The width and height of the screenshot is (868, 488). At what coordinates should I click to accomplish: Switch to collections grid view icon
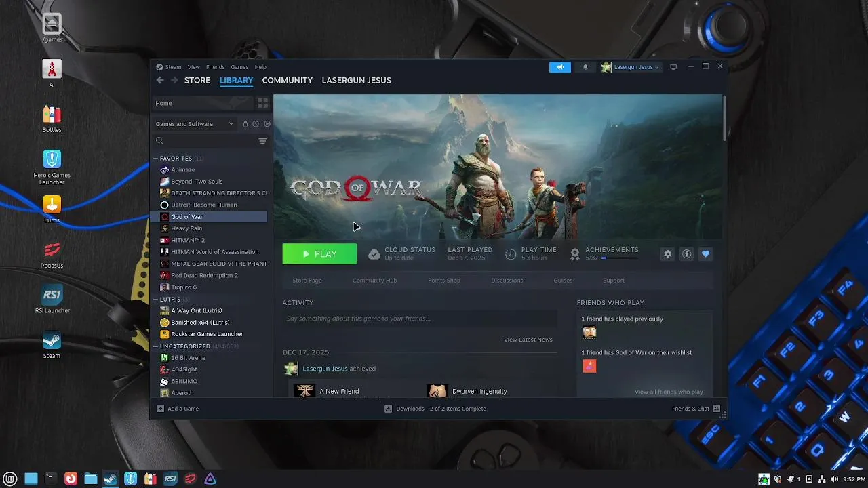[262, 103]
